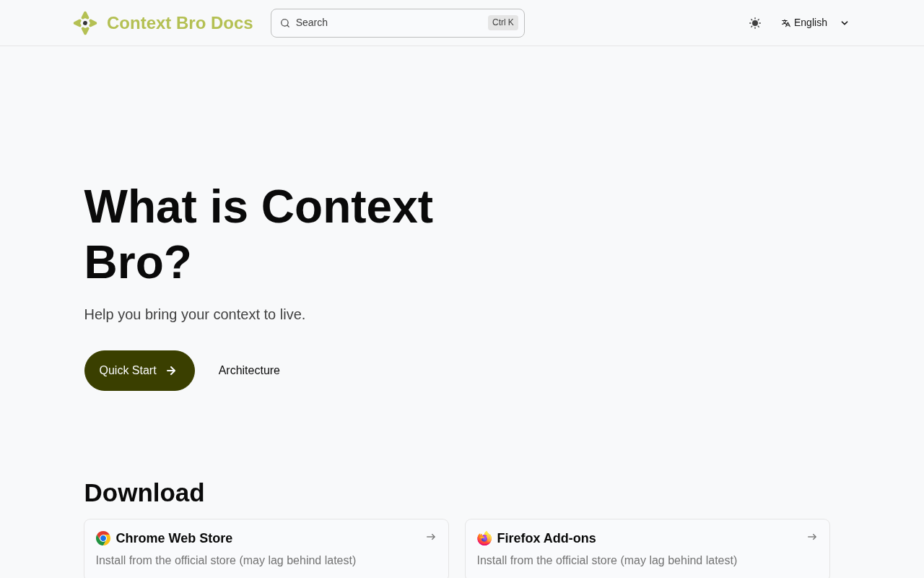This screenshot has height=578, width=924.
Task: Open the Architecture link
Action: pyautogui.click(x=249, y=371)
